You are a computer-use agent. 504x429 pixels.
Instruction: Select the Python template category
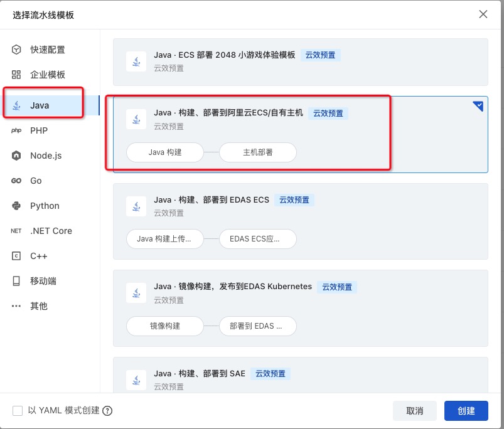pyautogui.click(x=50, y=206)
